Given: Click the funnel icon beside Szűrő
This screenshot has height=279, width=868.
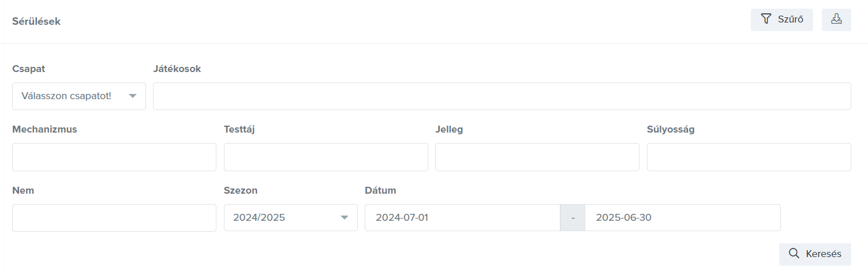Looking at the screenshot, I should click(x=766, y=19).
